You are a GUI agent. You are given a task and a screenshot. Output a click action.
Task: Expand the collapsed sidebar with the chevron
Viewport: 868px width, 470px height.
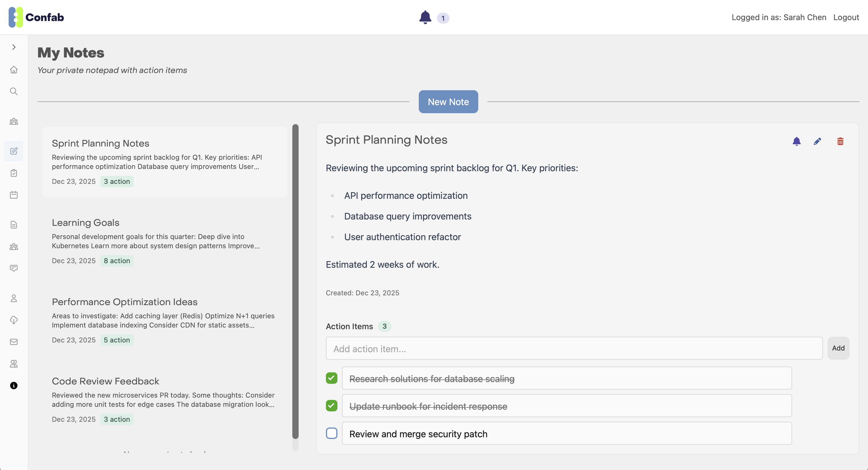[14, 47]
